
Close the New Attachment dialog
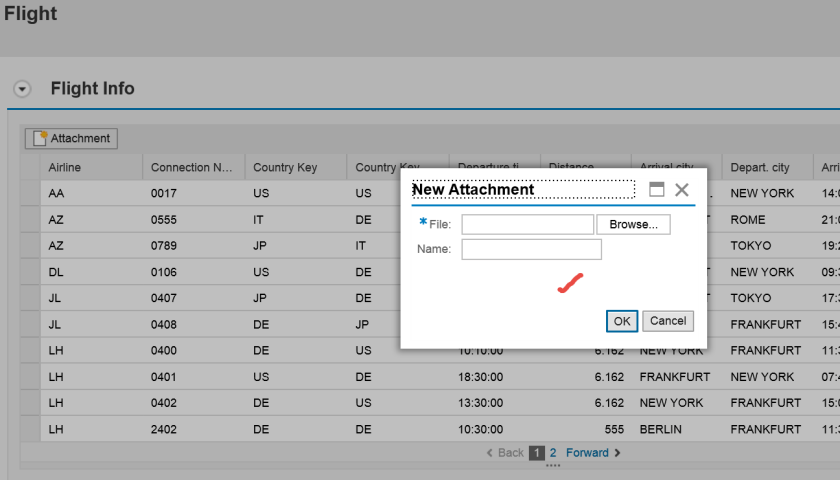point(682,189)
